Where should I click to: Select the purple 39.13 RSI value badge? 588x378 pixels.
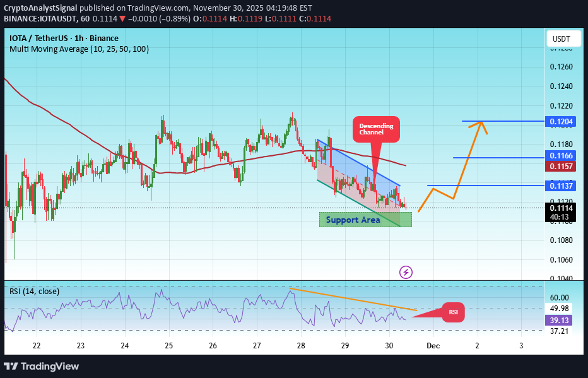[559, 321]
